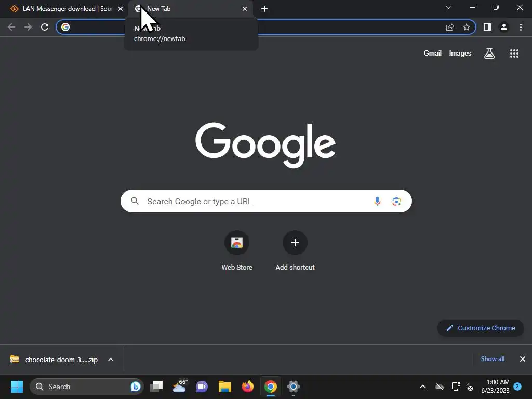
Task: Close the New Tab tab
Action: 245,9
